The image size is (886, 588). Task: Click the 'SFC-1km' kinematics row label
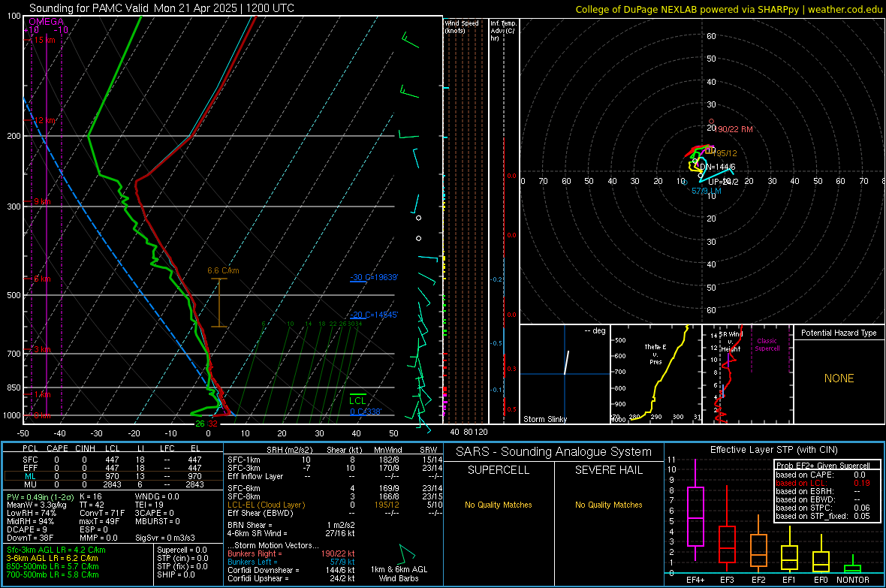pyautogui.click(x=244, y=460)
